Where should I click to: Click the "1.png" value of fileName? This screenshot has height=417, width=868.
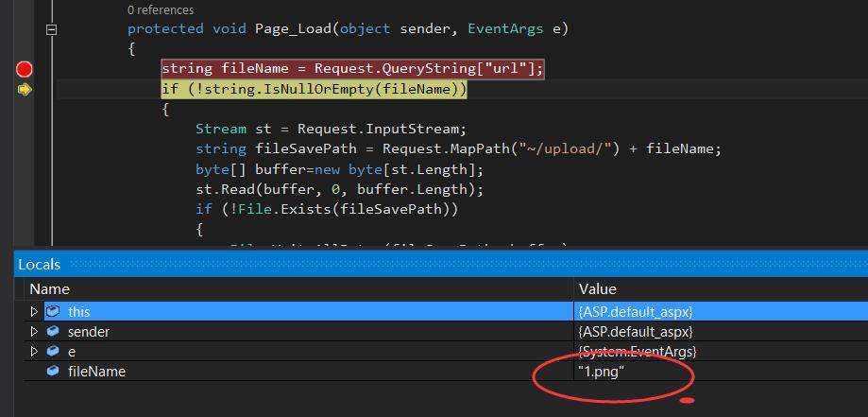coord(602,372)
